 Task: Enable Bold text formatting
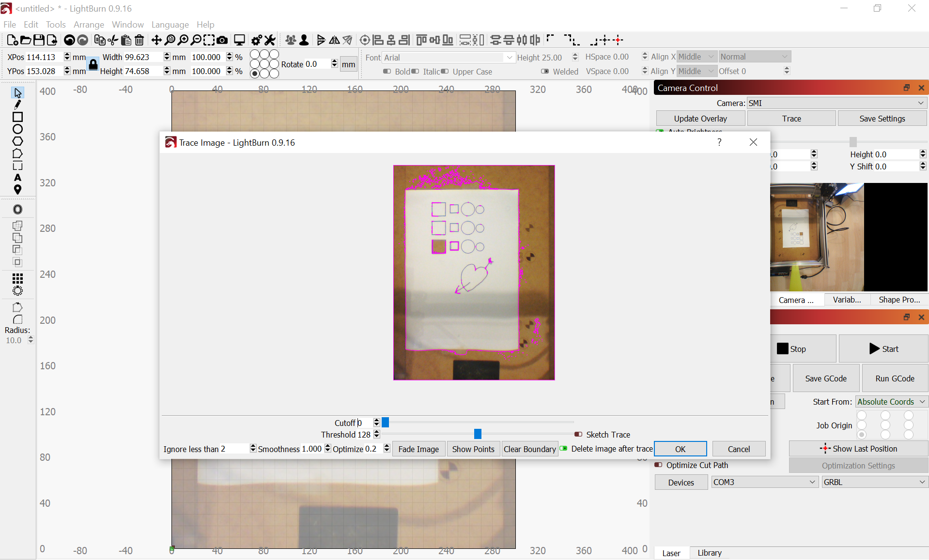[x=387, y=71]
